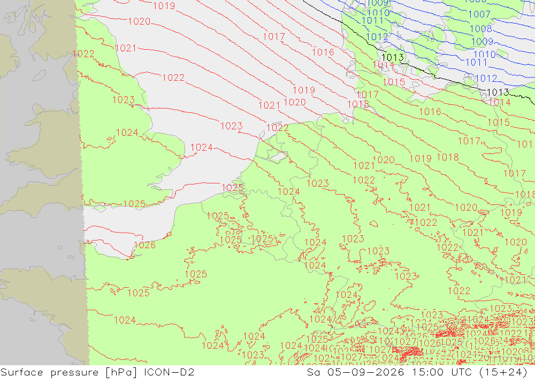This screenshot has width=535, height=392.
Task: Click the 1020 label below the 1019 label at top left
Action: (139, 21)
